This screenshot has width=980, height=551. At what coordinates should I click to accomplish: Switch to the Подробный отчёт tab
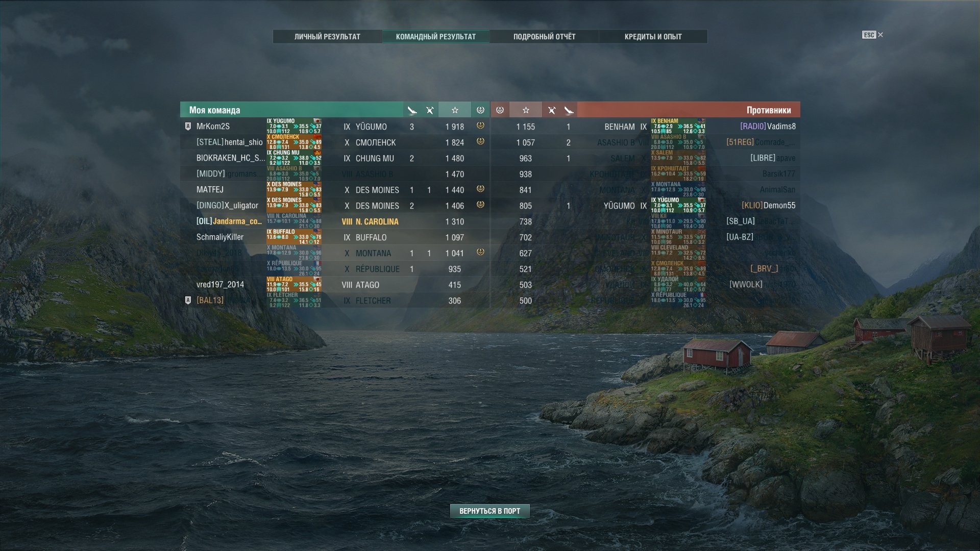544,37
